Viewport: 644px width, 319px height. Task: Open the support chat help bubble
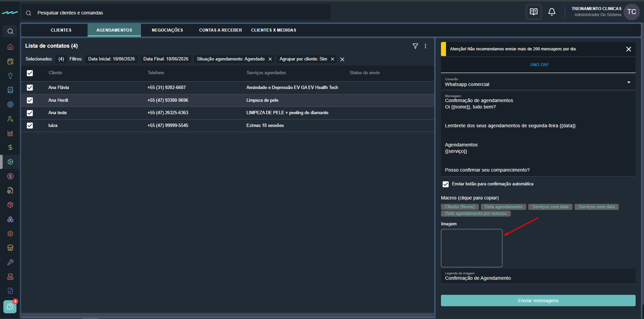click(10, 307)
